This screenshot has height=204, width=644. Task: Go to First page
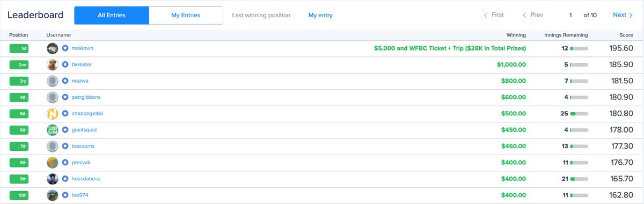pos(494,15)
